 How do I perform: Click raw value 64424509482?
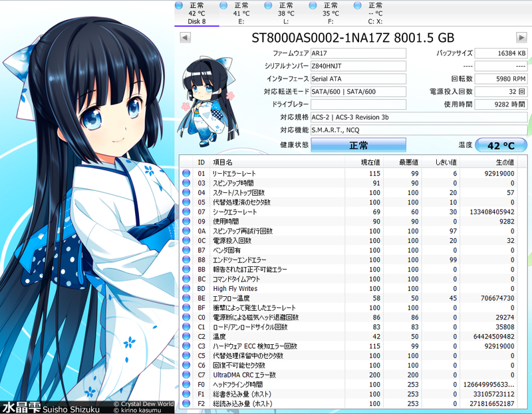pos(493,337)
